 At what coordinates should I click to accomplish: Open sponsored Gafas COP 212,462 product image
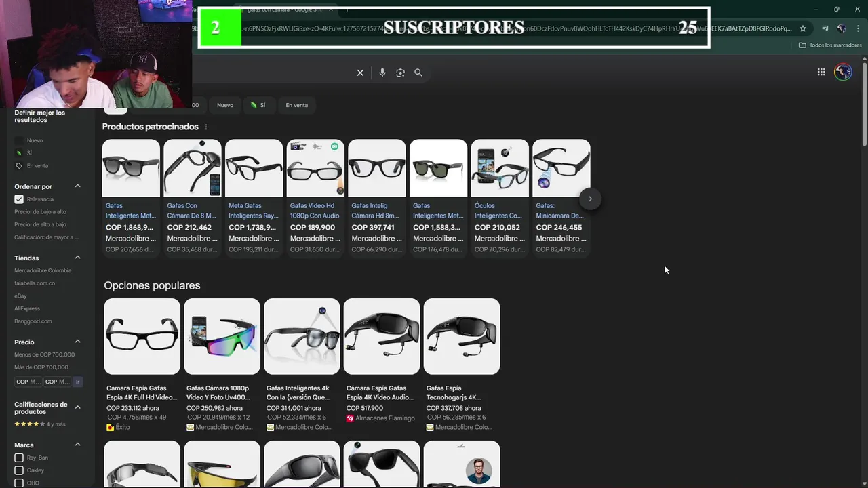coord(193,168)
